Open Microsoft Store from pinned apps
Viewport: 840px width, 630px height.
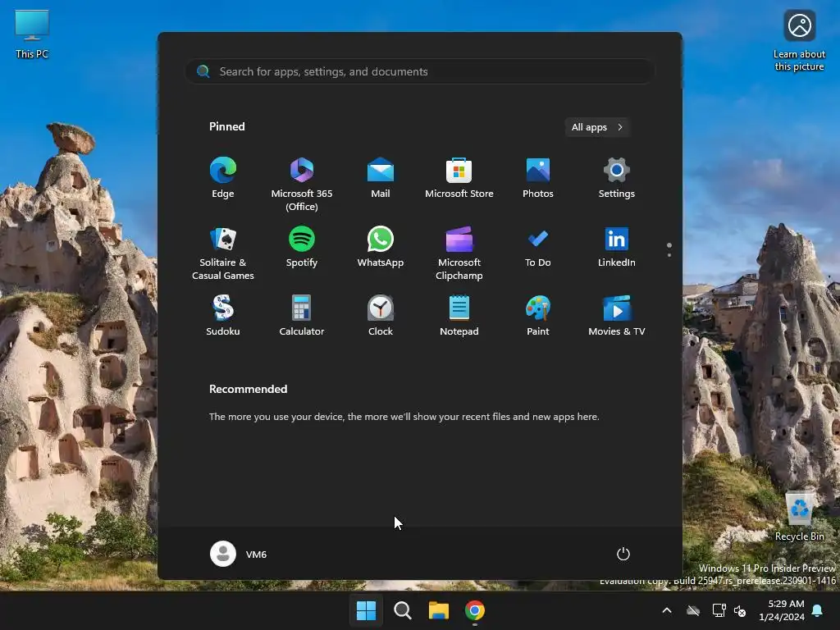(x=459, y=178)
